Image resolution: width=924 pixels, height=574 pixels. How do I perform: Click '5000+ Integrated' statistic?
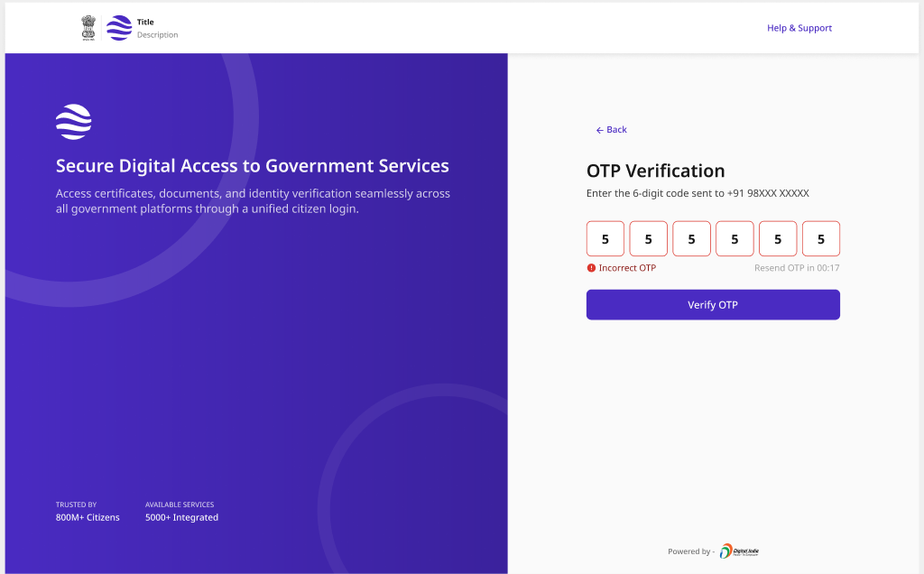point(181,517)
